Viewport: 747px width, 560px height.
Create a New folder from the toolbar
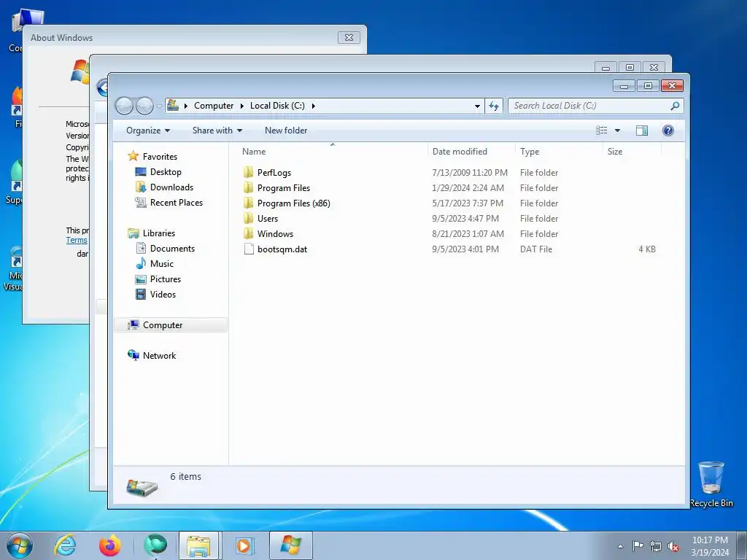coord(286,131)
